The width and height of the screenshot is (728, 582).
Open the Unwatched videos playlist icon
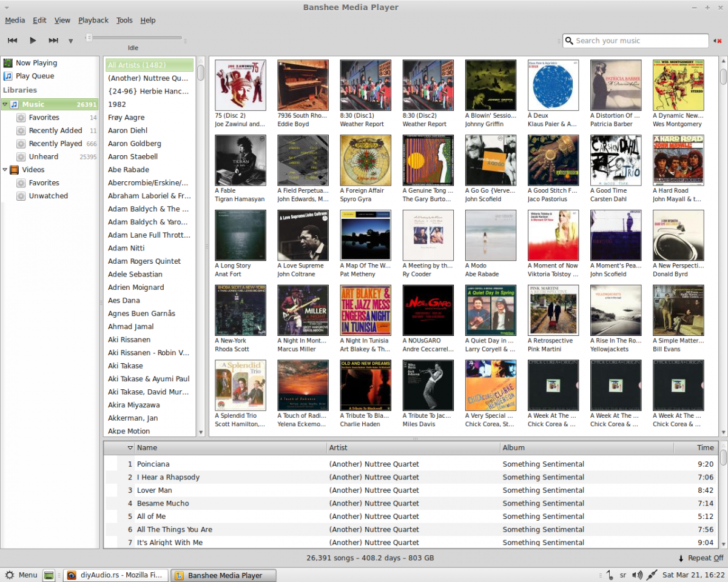coord(21,196)
